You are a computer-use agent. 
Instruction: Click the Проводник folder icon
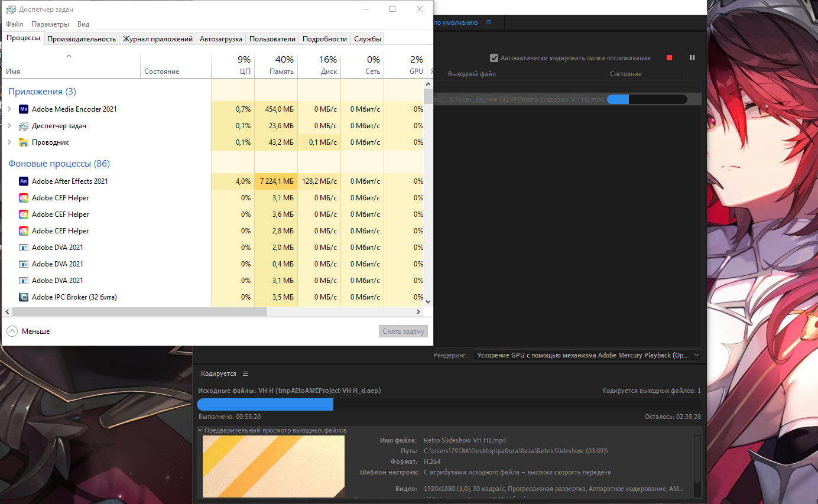pos(24,142)
